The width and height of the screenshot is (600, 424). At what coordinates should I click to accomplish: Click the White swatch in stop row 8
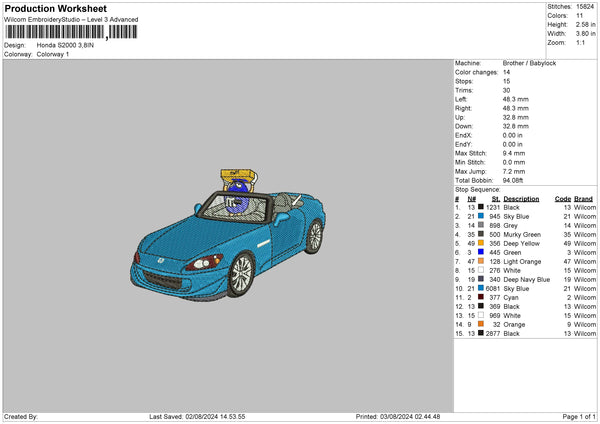481,270
